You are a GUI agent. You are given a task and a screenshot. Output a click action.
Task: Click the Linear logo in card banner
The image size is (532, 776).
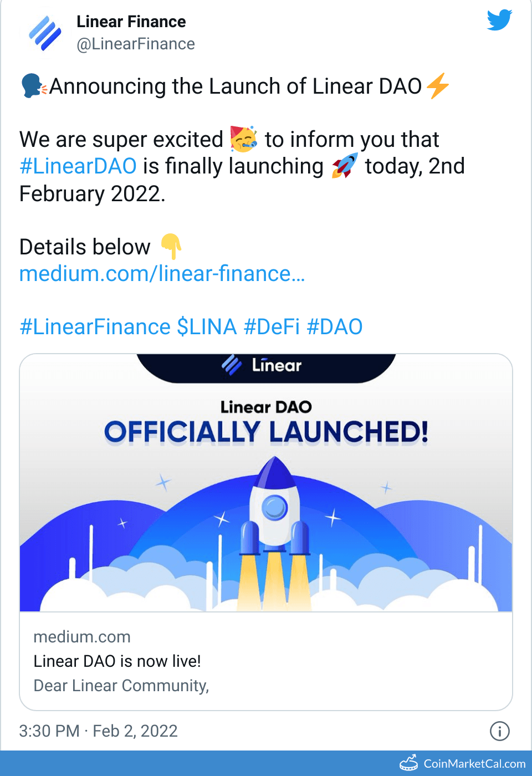(x=262, y=365)
